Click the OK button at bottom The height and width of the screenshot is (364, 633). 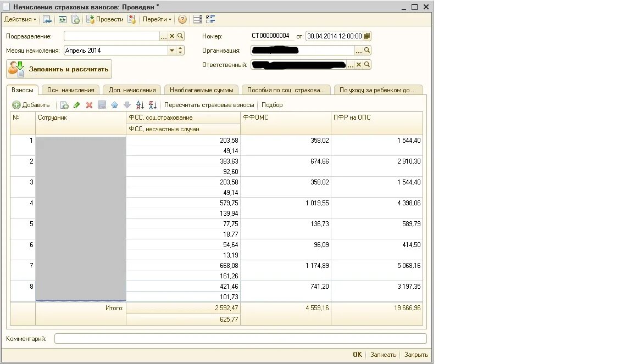pos(357,355)
